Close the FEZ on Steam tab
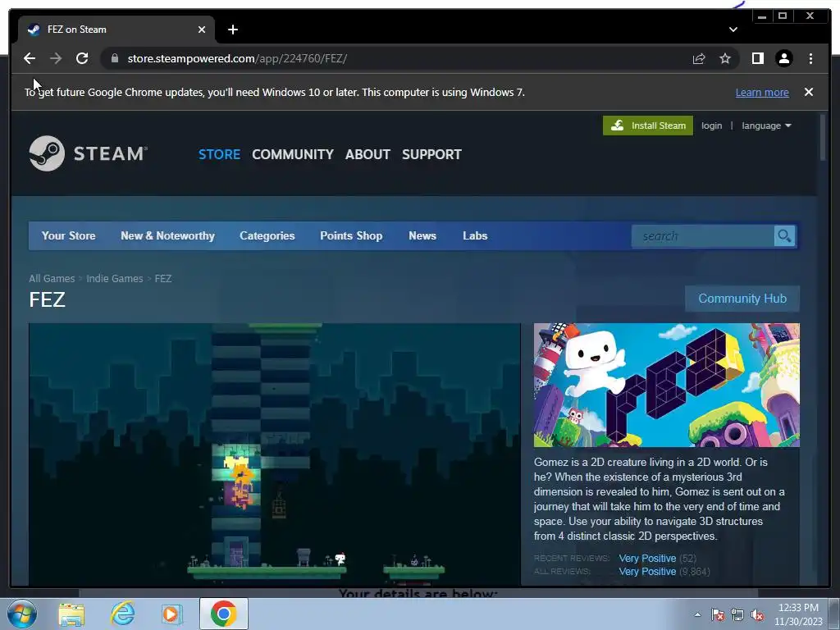This screenshot has width=840, height=630. [202, 30]
